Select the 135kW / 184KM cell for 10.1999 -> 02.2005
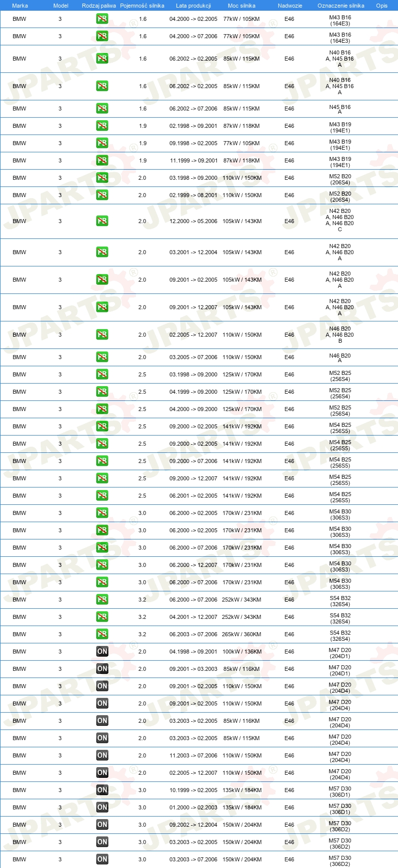This screenshot has height=868, width=398. pos(242,790)
